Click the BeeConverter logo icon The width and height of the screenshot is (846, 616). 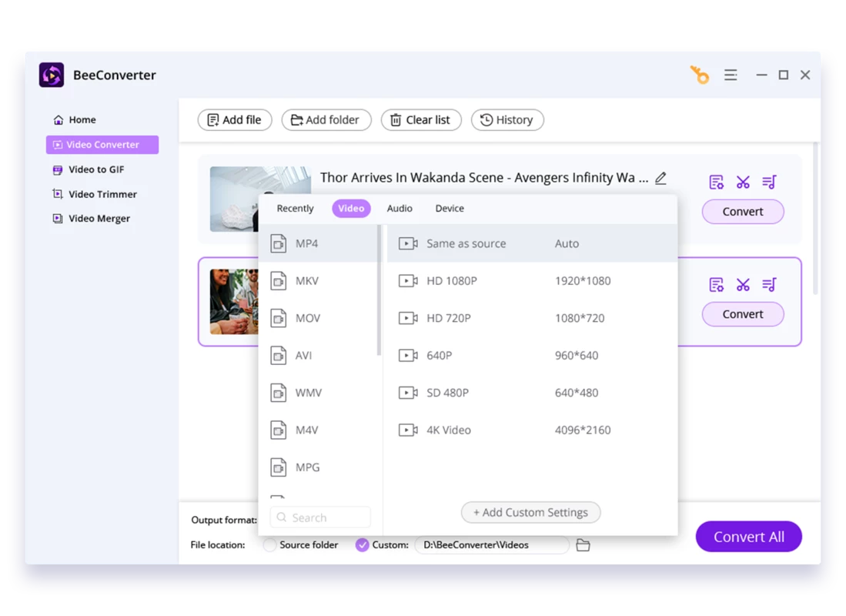tap(52, 75)
